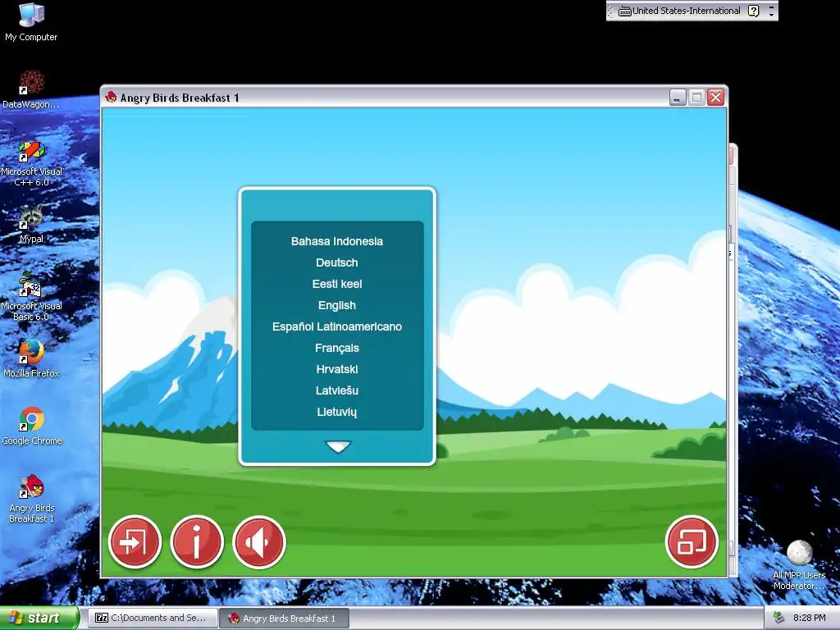Select Español Latinoamericano language
The image size is (840, 630).
(337, 326)
